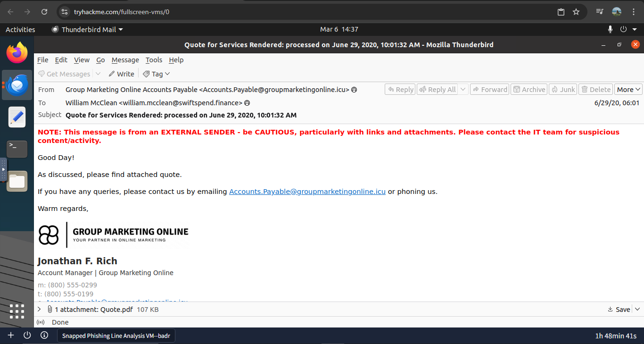Click the 1h 48min 41s timer
The height and width of the screenshot is (344, 644).
point(616,336)
